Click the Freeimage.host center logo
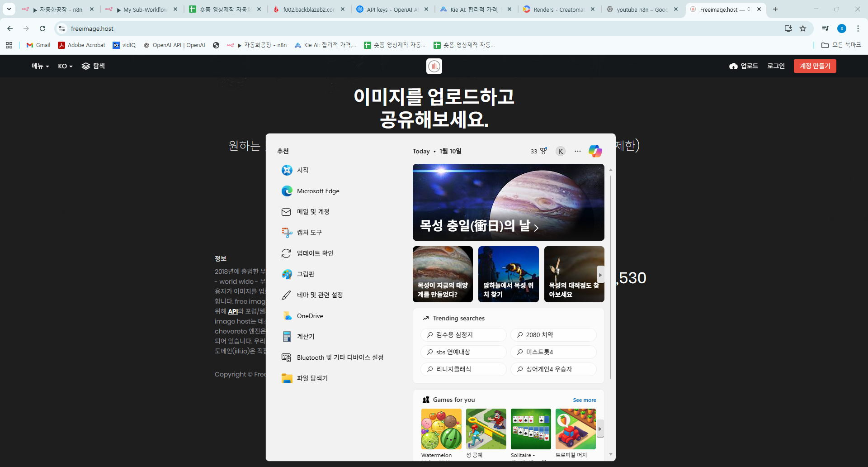Screen dimensions: 868x467 tap(434, 66)
